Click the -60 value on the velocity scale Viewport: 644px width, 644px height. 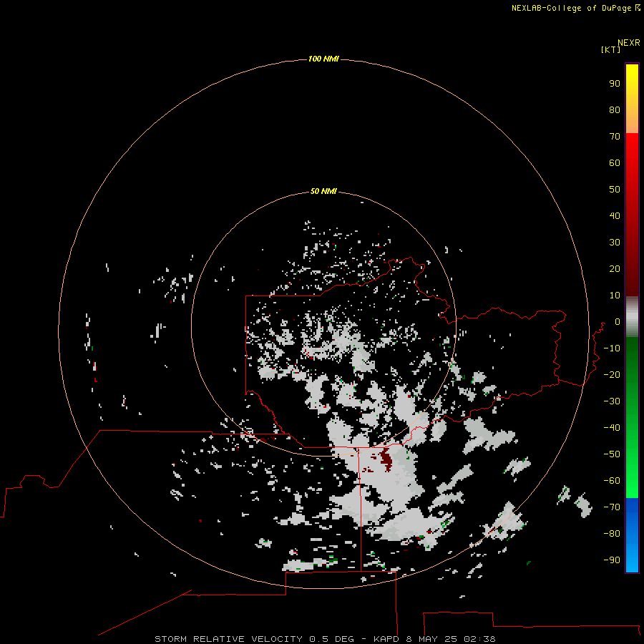tap(612, 481)
